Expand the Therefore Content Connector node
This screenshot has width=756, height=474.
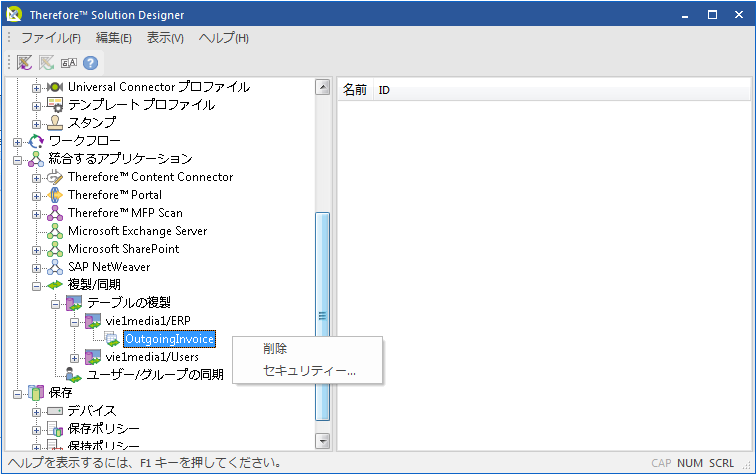tap(36, 178)
